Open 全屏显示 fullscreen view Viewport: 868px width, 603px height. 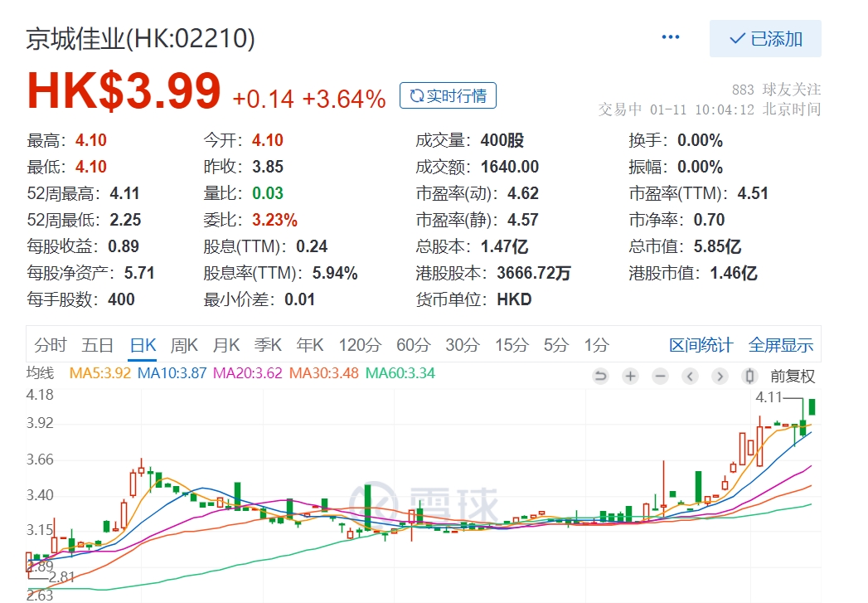tap(780, 345)
